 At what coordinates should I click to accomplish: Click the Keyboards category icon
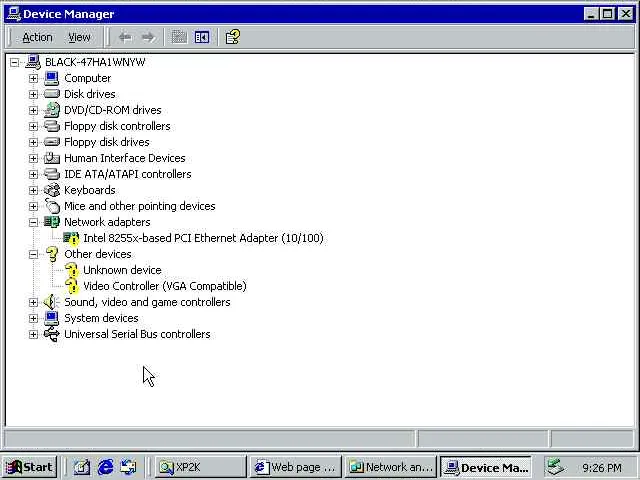click(x=51, y=190)
